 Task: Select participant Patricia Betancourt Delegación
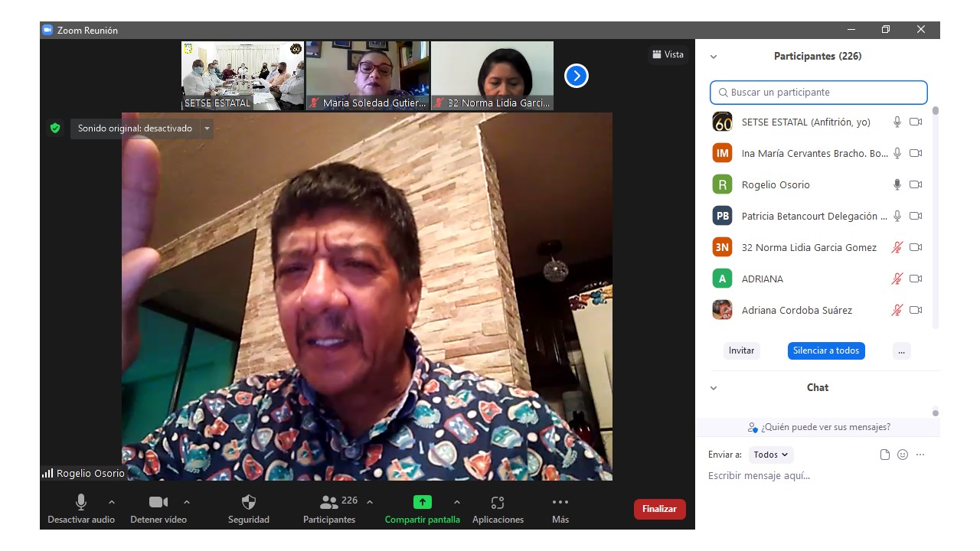(x=817, y=216)
